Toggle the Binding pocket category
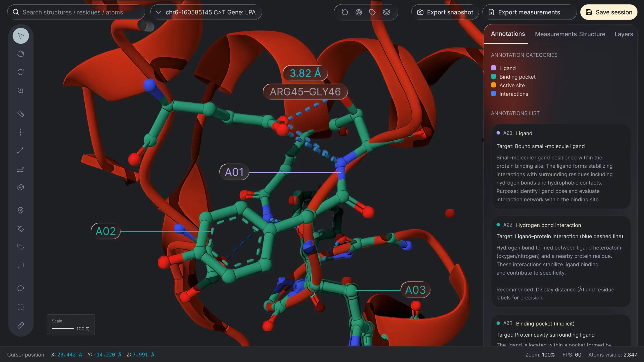 [x=493, y=76]
